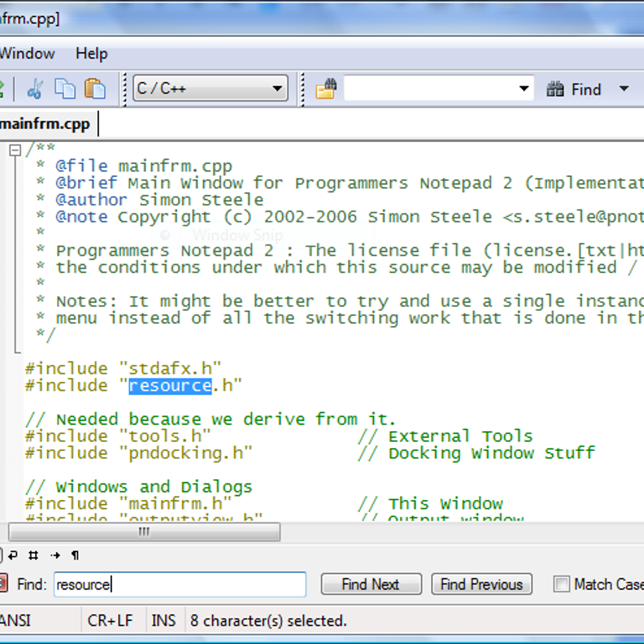Click ANSI encoding in status bar

click(x=15, y=621)
